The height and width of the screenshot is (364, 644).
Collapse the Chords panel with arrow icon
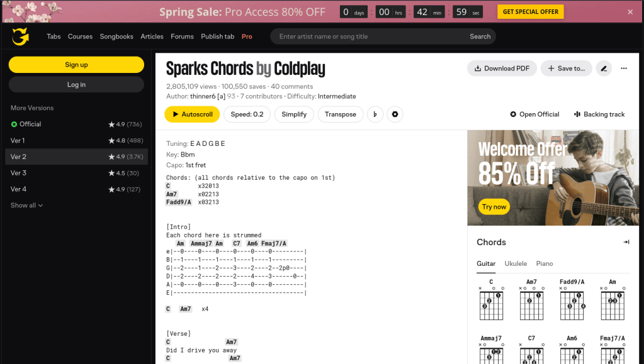pos(626,242)
